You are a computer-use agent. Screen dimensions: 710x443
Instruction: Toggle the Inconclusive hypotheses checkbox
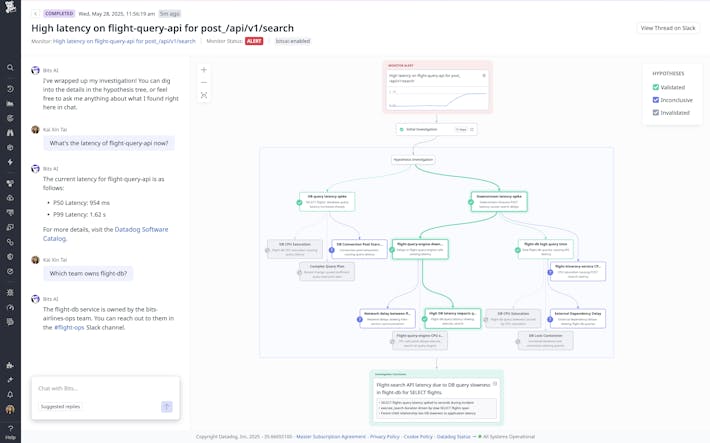pyautogui.click(x=656, y=100)
